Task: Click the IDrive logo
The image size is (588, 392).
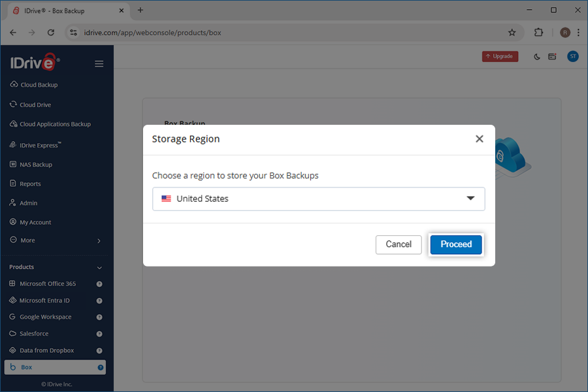Action: [35, 62]
